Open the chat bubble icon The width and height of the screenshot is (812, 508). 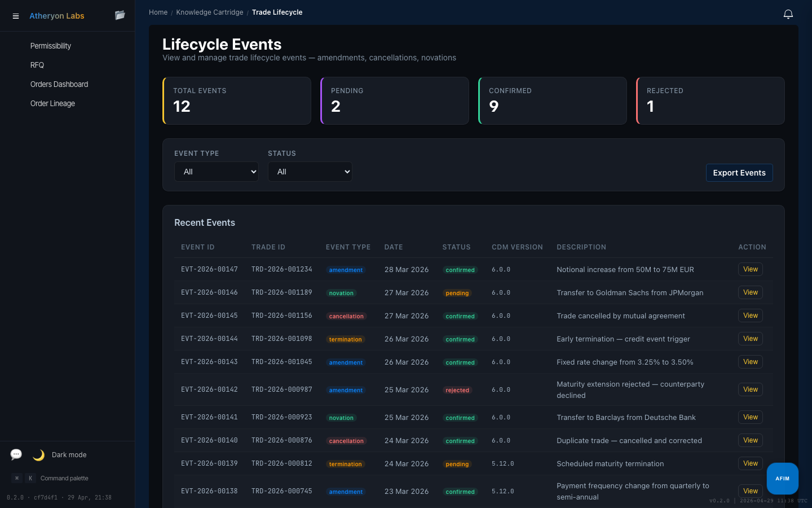(x=16, y=454)
